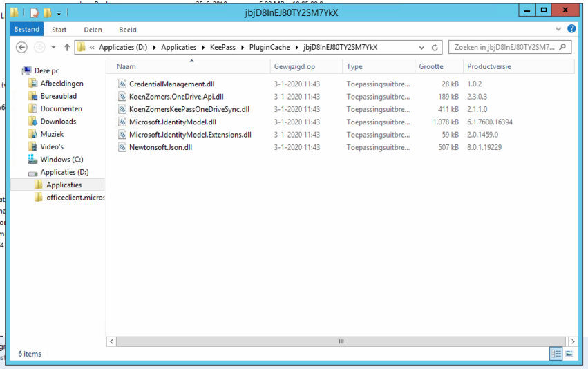The width and height of the screenshot is (588, 369).
Task: Expand the arrow after PluginCache breadcrumb
Action: point(296,48)
